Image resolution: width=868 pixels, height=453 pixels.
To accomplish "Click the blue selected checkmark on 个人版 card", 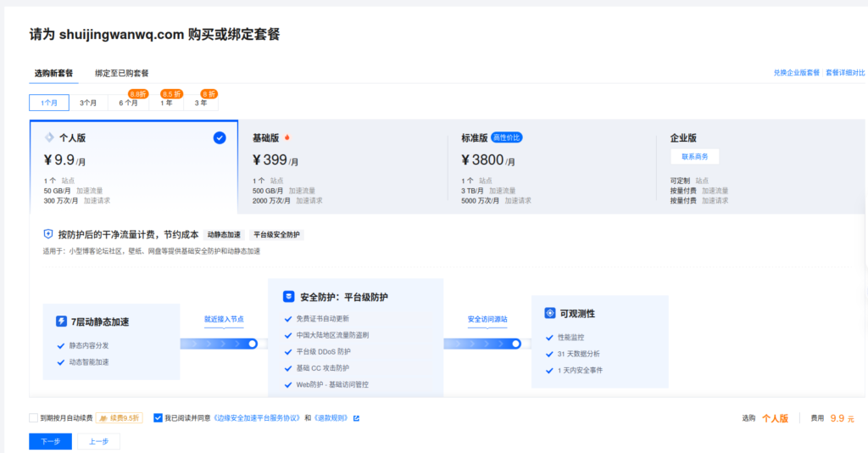I will pyautogui.click(x=220, y=138).
